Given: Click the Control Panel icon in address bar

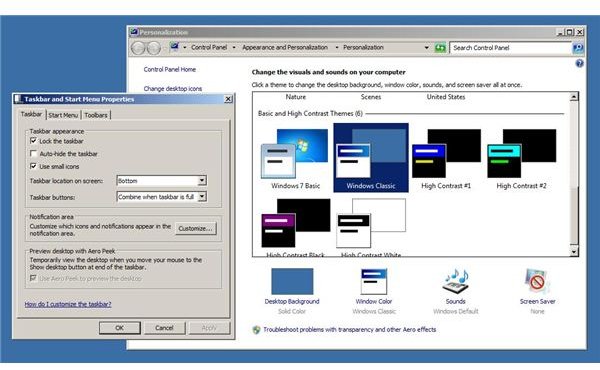Looking at the screenshot, I should tap(174, 47).
